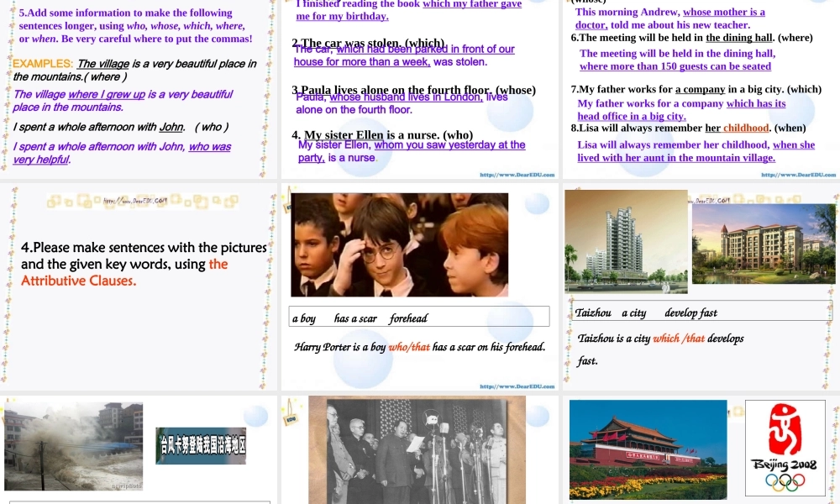Click underlined 'who was very helpful' clause
Image resolution: width=840 pixels, height=504 pixels.
[x=122, y=153]
